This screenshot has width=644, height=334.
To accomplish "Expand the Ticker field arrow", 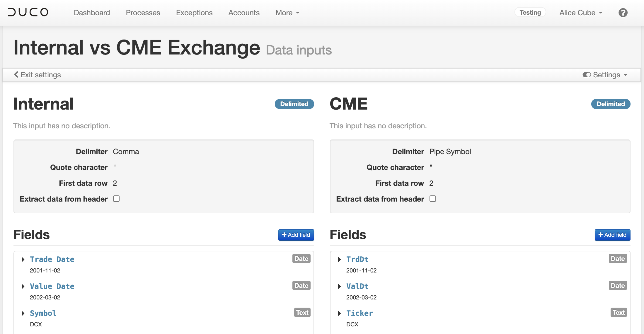I will pos(339,313).
